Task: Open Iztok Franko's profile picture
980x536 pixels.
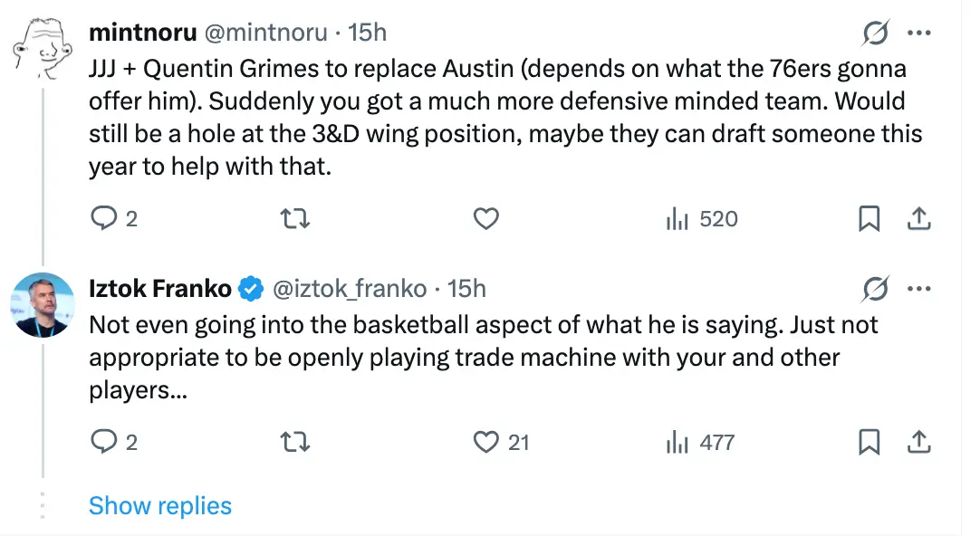Action: [42, 304]
